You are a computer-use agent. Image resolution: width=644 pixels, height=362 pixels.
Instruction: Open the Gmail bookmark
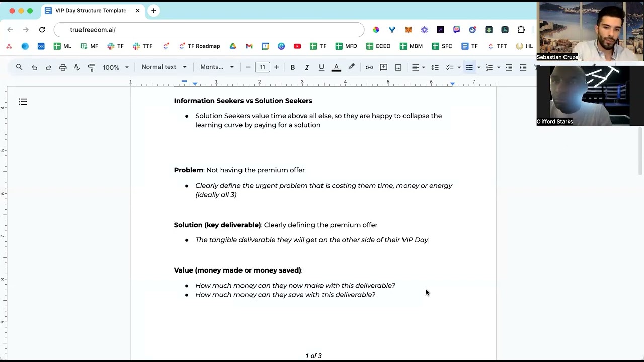[249, 46]
